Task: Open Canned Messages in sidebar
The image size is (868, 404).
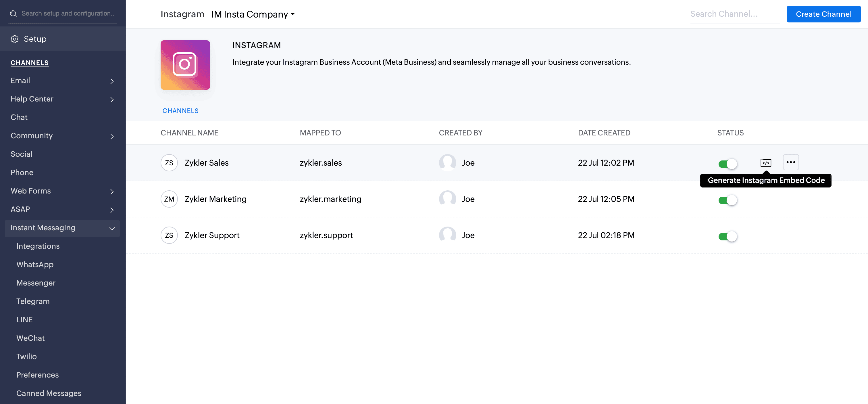Action: click(49, 394)
